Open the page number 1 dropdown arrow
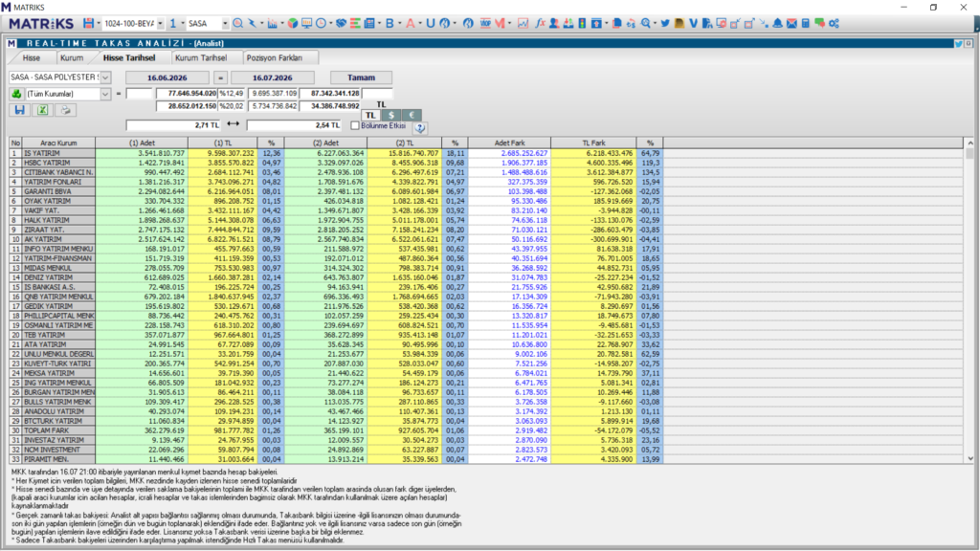 point(183,23)
